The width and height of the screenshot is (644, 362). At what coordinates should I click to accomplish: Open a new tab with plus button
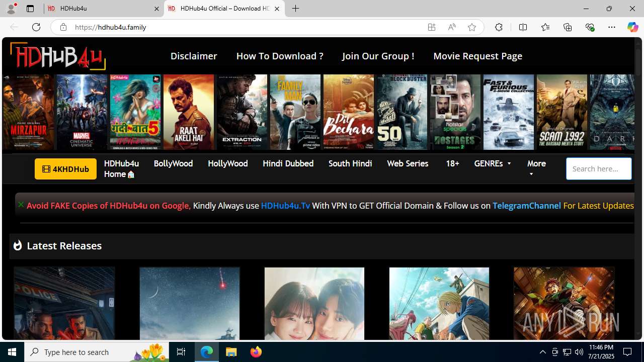click(296, 9)
